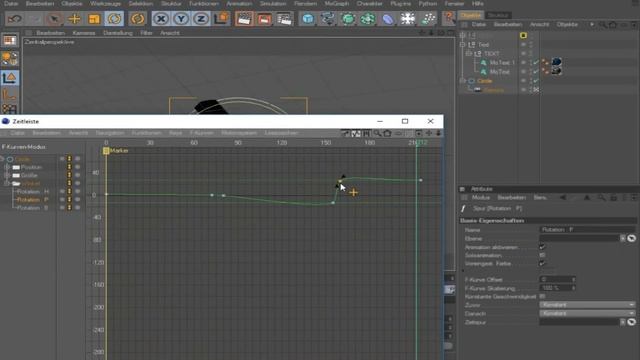
Task: Click the Undo arrow icon in main toolbar
Action: pos(15,19)
